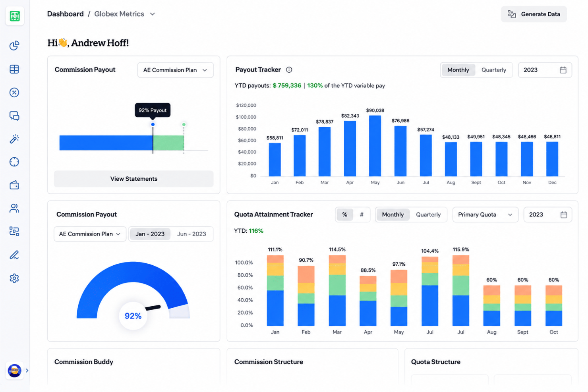Click the Dashboard breadcrumb link
Image resolution: width=588 pixels, height=392 pixels.
[65, 14]
